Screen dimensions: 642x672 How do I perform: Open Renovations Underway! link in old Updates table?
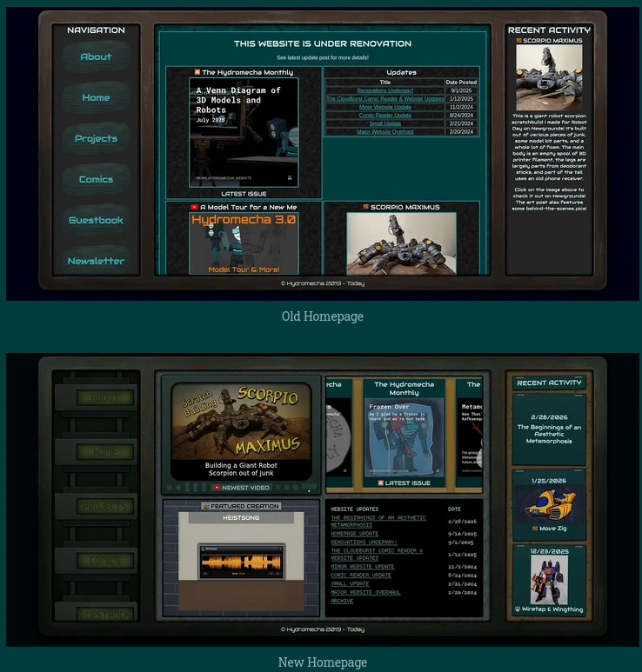pos(385,90)
